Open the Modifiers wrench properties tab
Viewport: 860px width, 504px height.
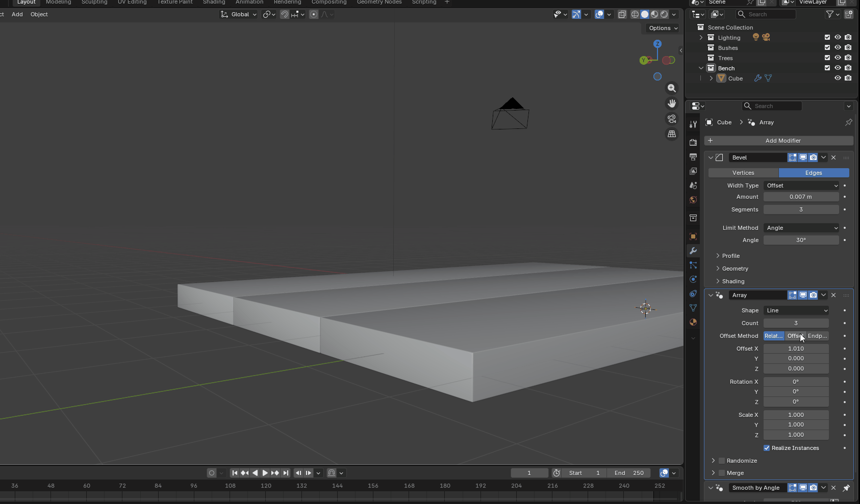pos(693,251)
